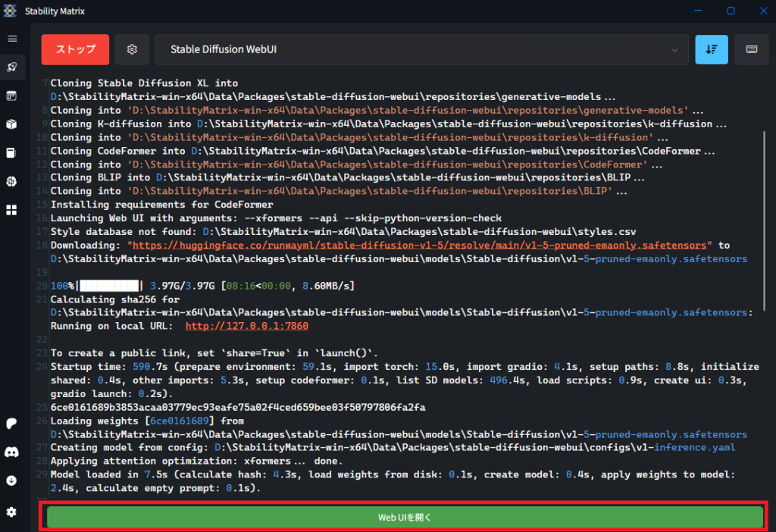
Task: Open launch options gear beside Stop
Action: pos(132,49)
